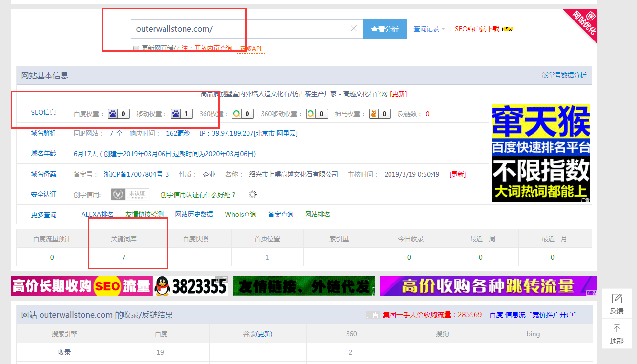The width and height of the screenshot is (637, 364).
Task: Click the 宰天猴 Baidu ranking ad image
Action: (x=541, y=153)
